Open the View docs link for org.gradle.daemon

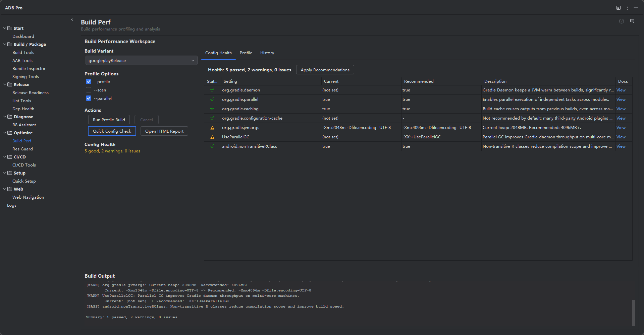pos(621,90)
